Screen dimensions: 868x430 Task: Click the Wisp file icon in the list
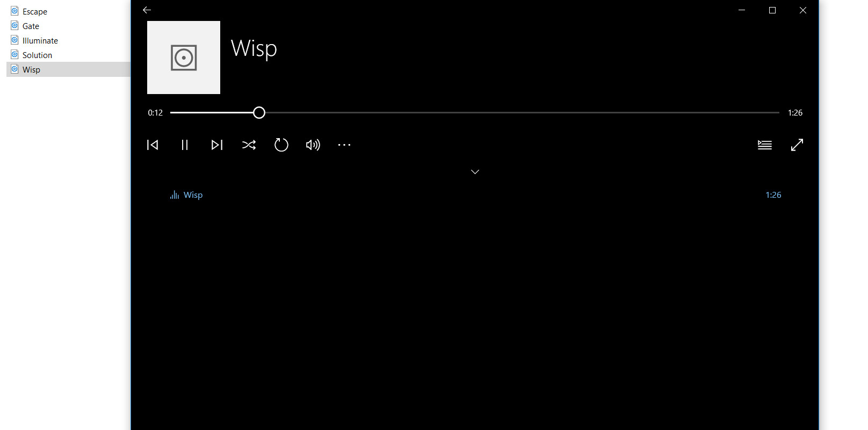[15, 69]
